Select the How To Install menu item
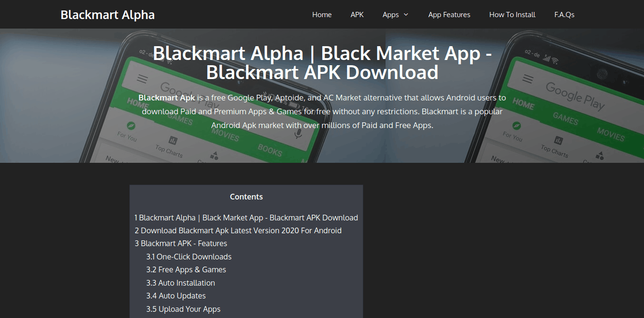644x318 pixels. point(512,15)
